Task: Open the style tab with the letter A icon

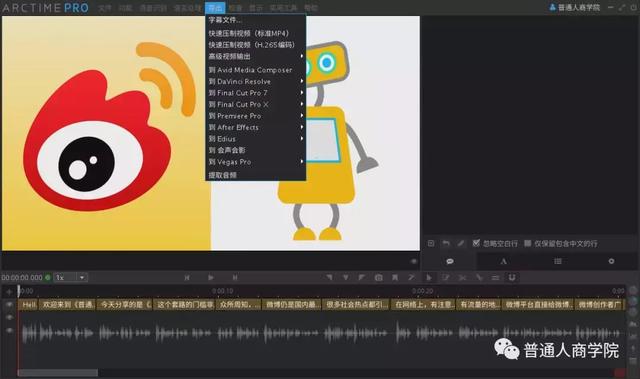Action: point(504,261)
